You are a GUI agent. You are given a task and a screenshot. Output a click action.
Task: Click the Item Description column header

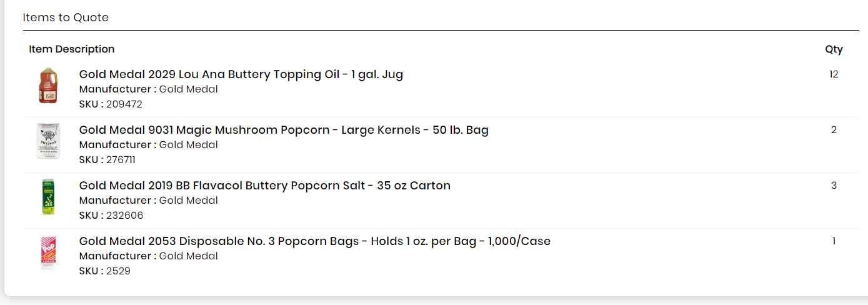tap(72, 49)
